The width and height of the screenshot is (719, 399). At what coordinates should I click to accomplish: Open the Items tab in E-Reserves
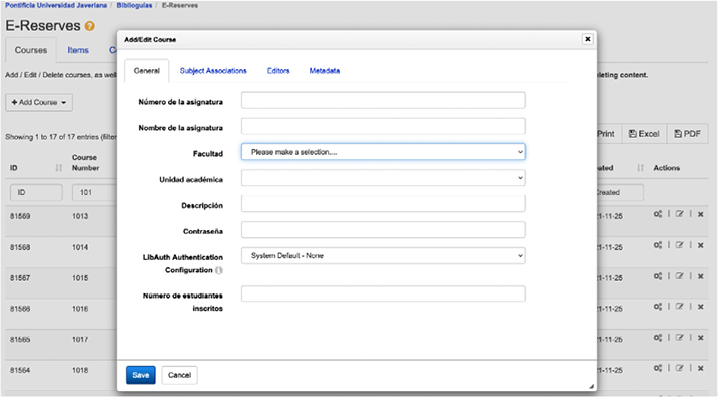(x=78, y=50)
